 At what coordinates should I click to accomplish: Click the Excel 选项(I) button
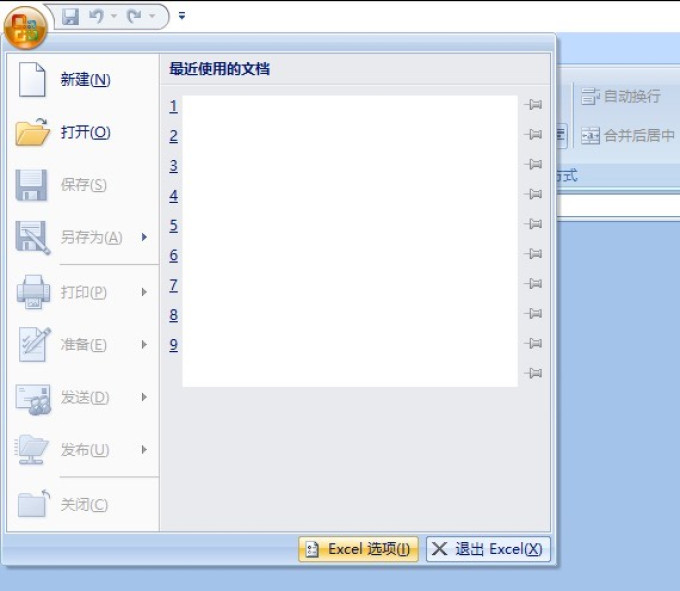[x=358, y=549]
